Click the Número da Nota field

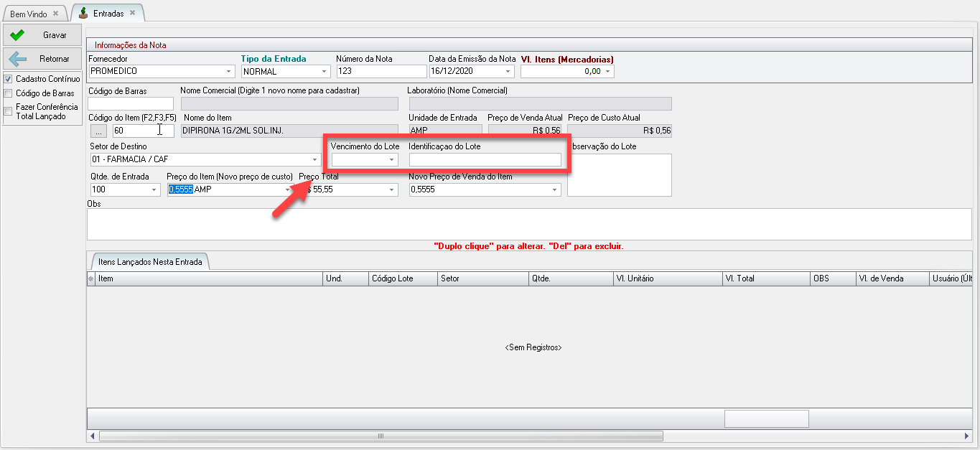[x=381, y=71]
